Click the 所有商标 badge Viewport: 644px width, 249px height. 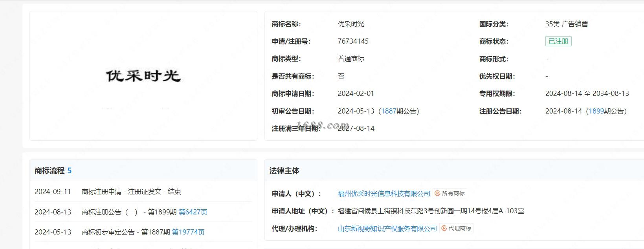tap(450, 193)
